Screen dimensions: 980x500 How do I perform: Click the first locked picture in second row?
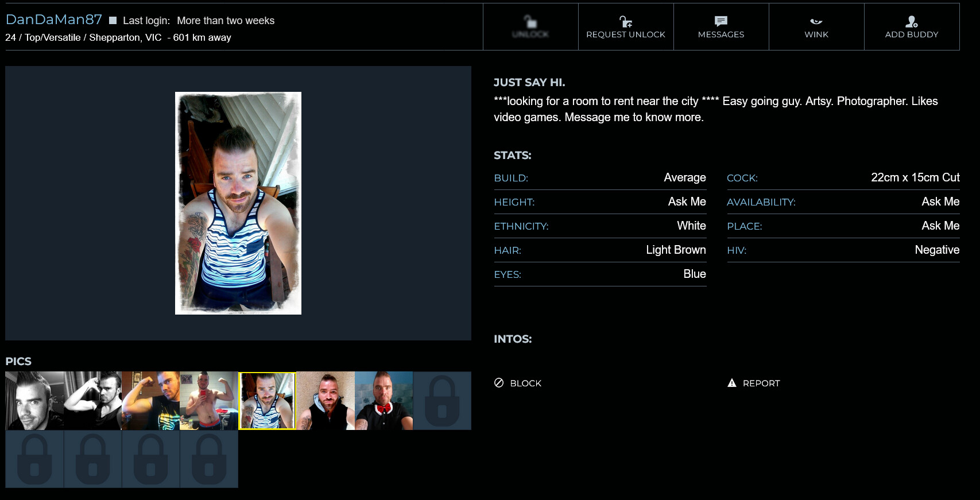click(34, 459)
